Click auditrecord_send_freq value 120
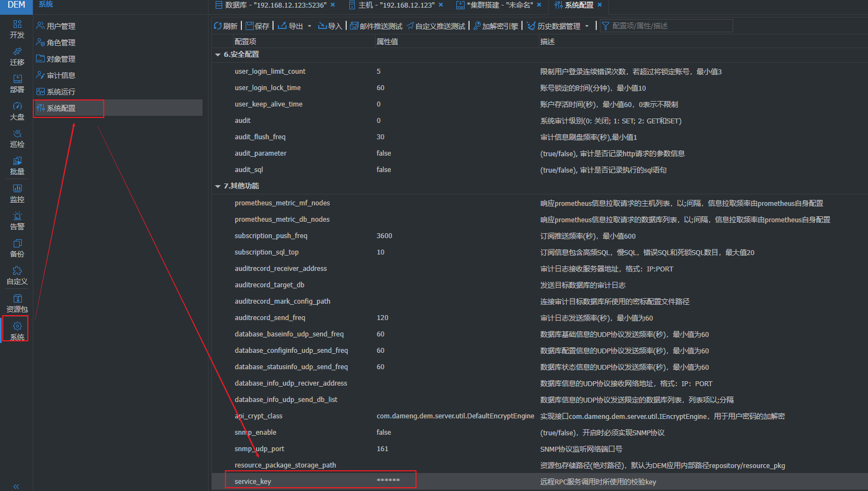The image size is (868, 491). (383, 318)
